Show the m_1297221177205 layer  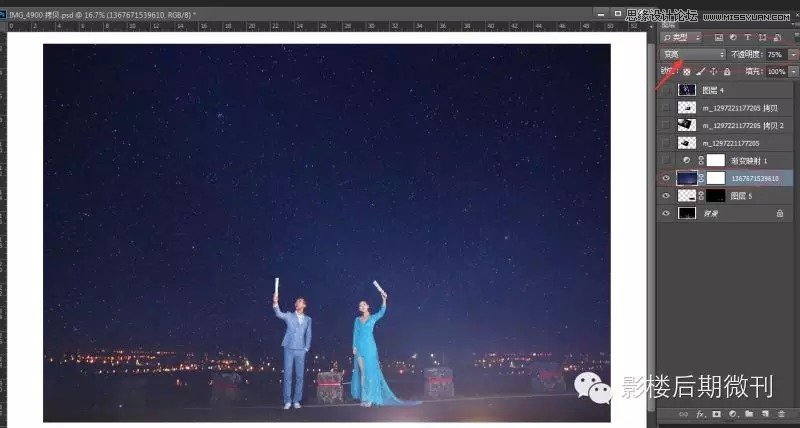coord(666,143)
